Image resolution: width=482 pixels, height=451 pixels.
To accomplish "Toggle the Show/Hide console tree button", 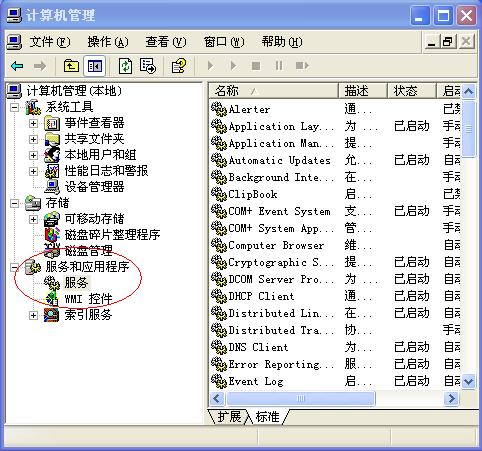I will pos(95,66).
